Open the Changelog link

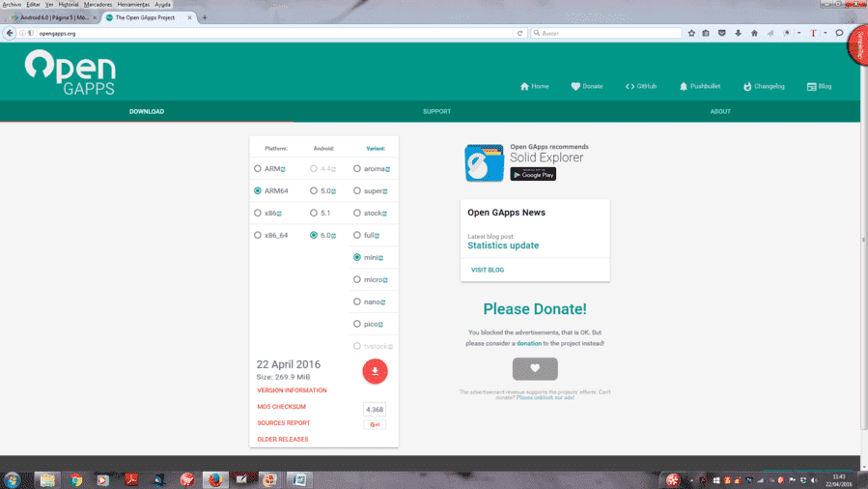(x=764, y=86)
